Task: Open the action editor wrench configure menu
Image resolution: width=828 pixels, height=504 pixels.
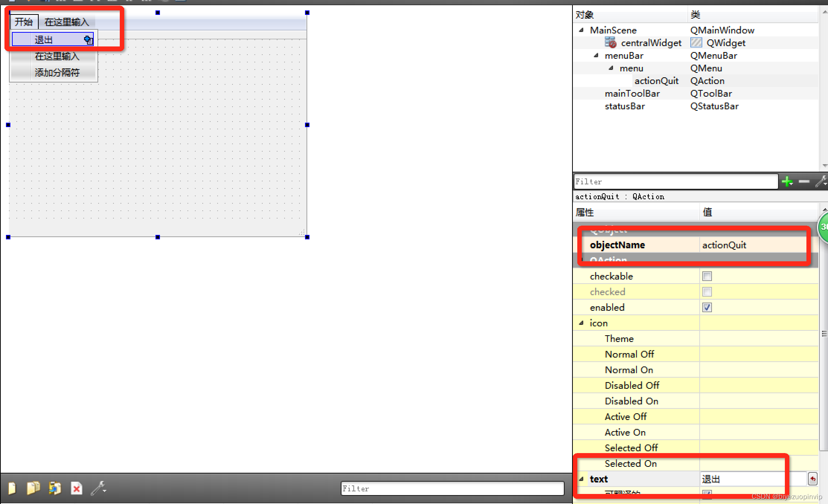Action: [x=99, y=488]
